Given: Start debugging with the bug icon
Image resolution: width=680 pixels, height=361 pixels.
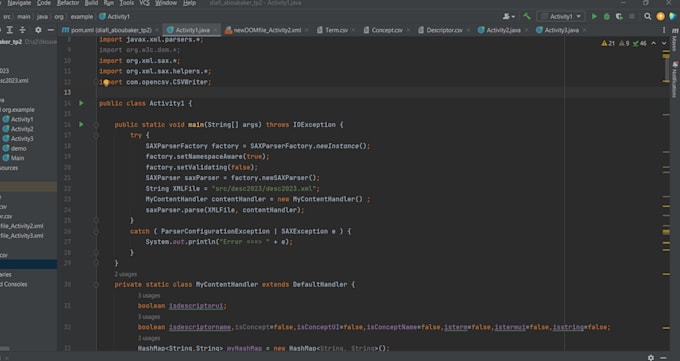Looking at the screenshot, I should click(x=607, y=16).
